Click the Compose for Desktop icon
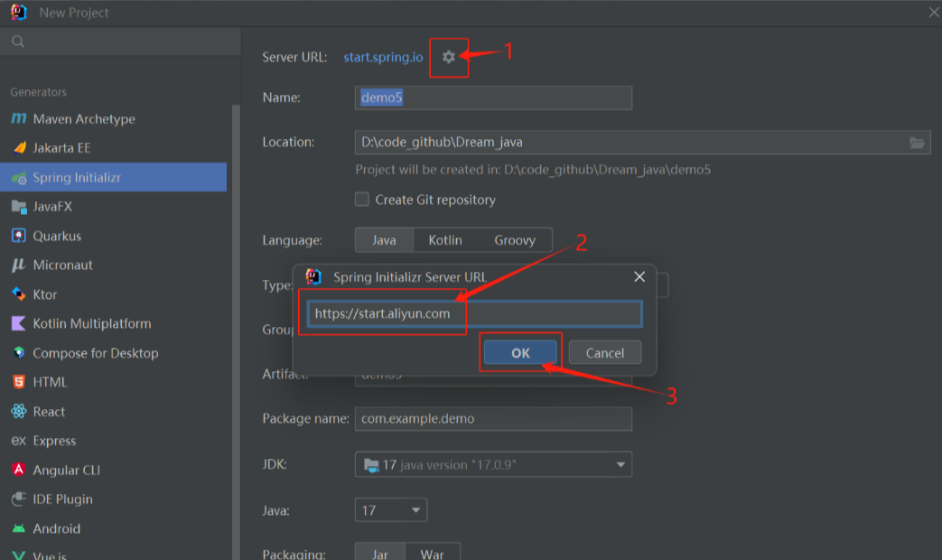 point(19,352)
